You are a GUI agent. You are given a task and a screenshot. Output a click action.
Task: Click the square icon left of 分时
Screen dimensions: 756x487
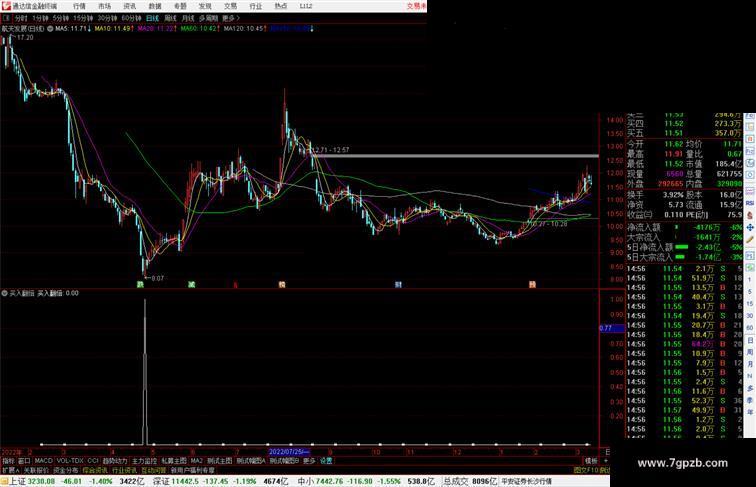(6, 18)
